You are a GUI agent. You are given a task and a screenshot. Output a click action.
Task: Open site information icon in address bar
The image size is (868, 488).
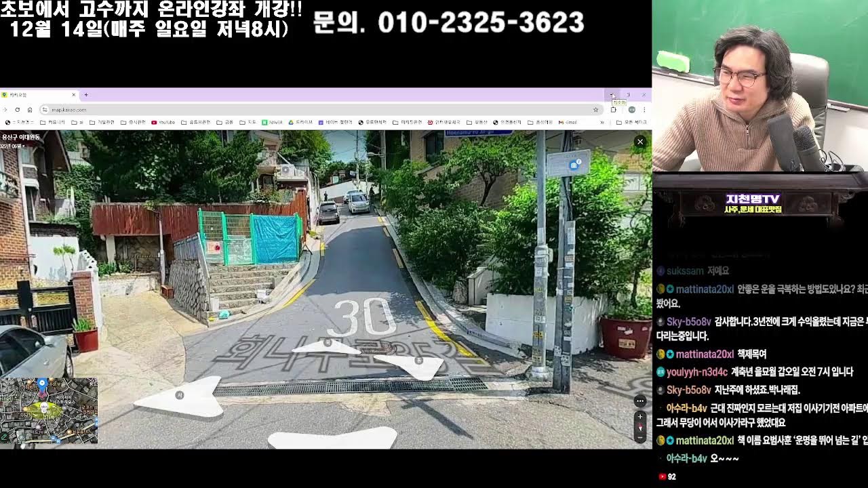[44, 110]
